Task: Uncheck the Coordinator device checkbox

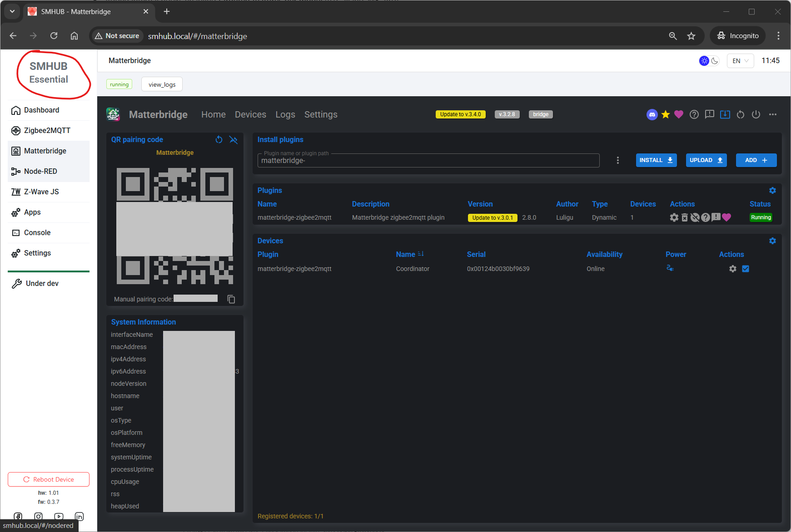Action: tap(746, 269)
